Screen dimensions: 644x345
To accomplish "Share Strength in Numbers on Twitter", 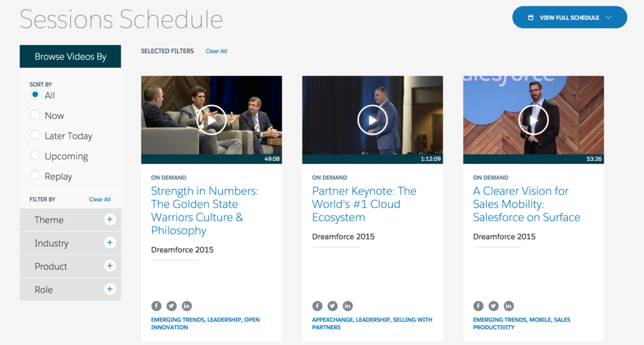I will coord(171,305).
